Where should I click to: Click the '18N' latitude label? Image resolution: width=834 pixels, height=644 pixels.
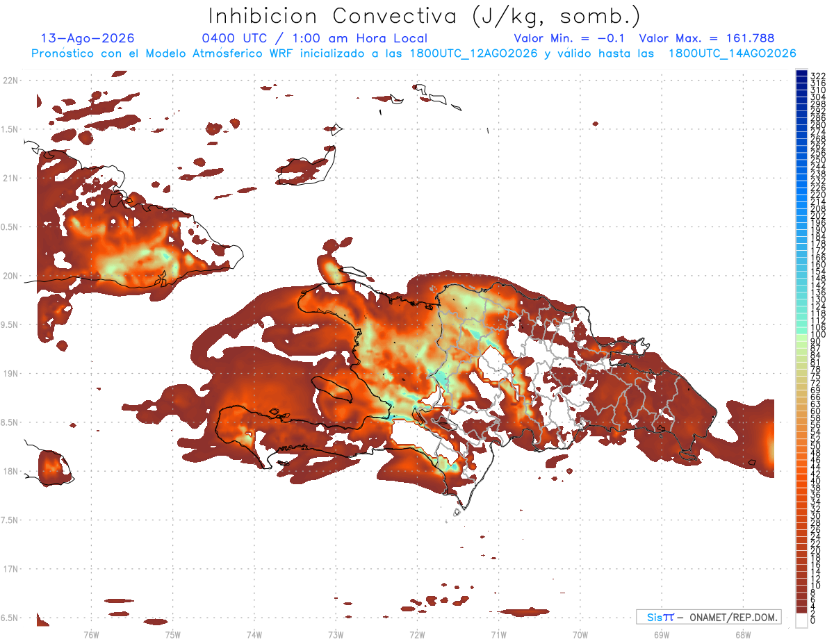(11, 471)
